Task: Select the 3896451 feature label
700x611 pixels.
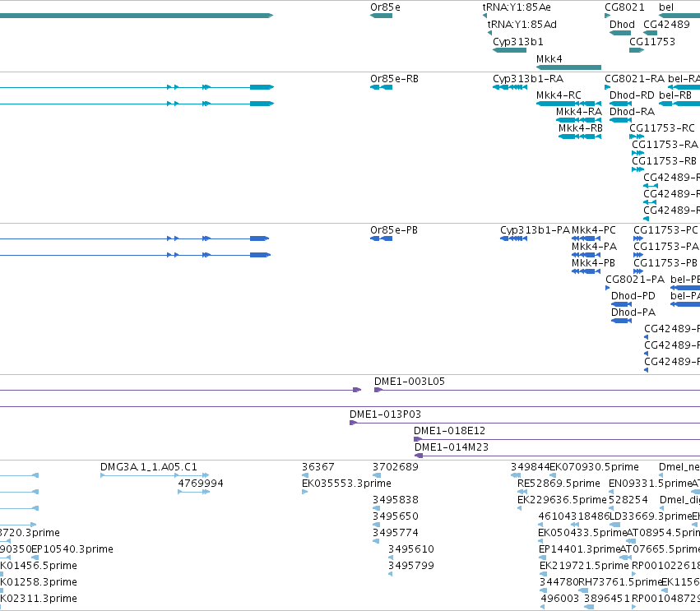Action: click(x=607, y=599)
